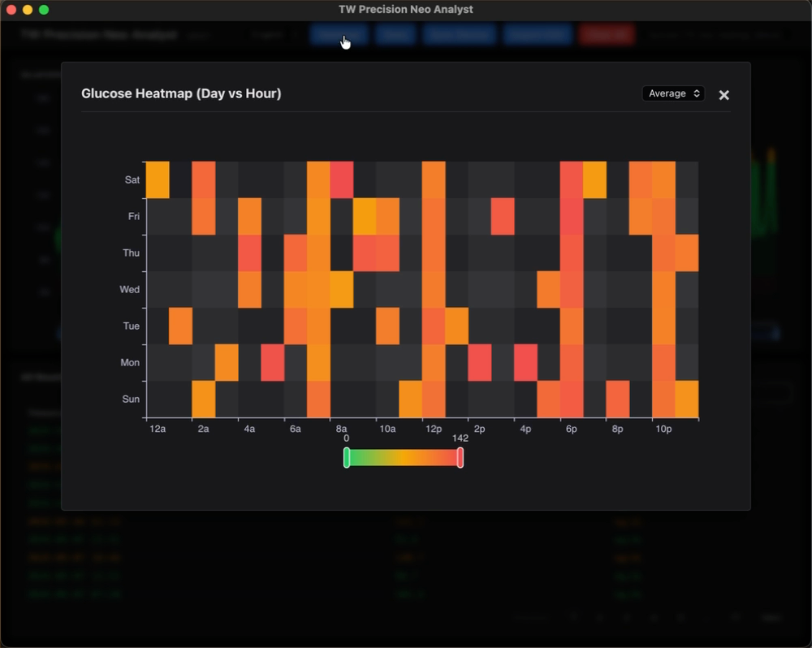The height and width of the screenshot is (648, 812).
Task: Select the Tue 10a heatmap cell
Action: 387,326
